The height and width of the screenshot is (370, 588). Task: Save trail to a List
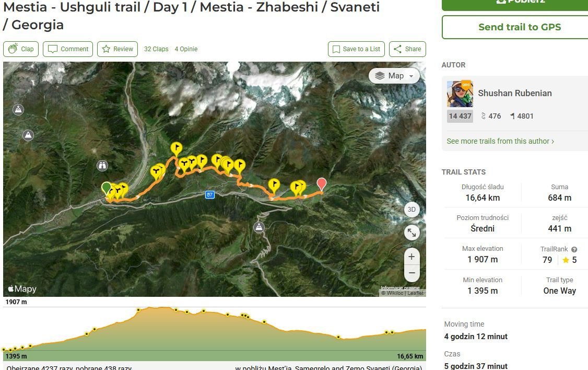[356, 49]
